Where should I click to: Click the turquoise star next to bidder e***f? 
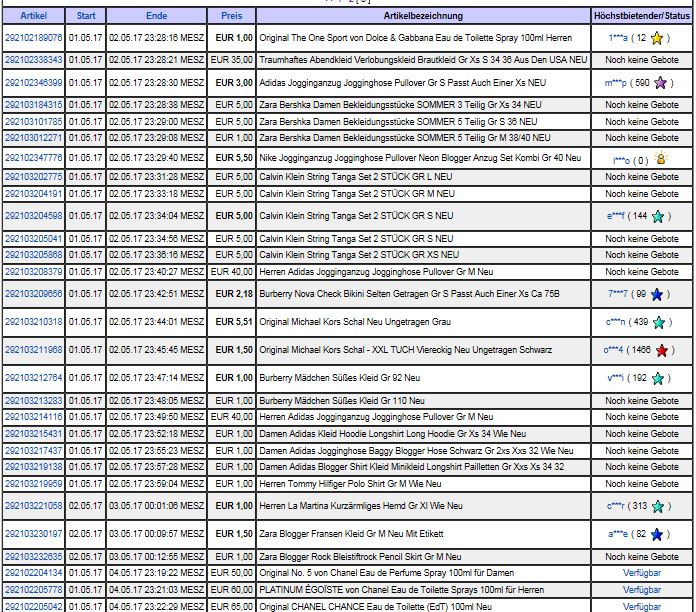tap(658, 216)
